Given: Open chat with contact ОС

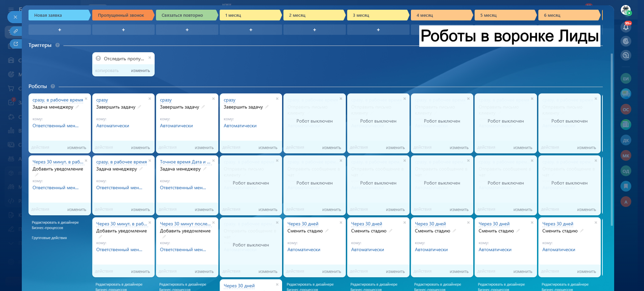Looking at the screenshot, I should 626,110.
